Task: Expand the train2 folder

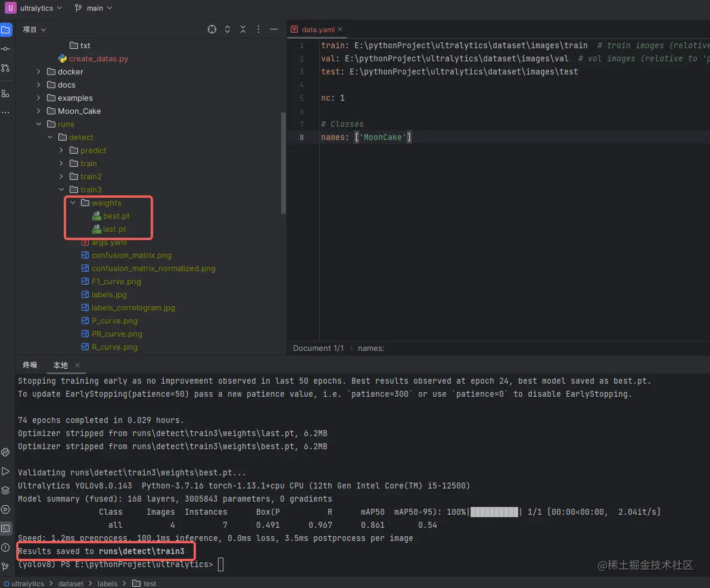Action: [x=61, y=177]
